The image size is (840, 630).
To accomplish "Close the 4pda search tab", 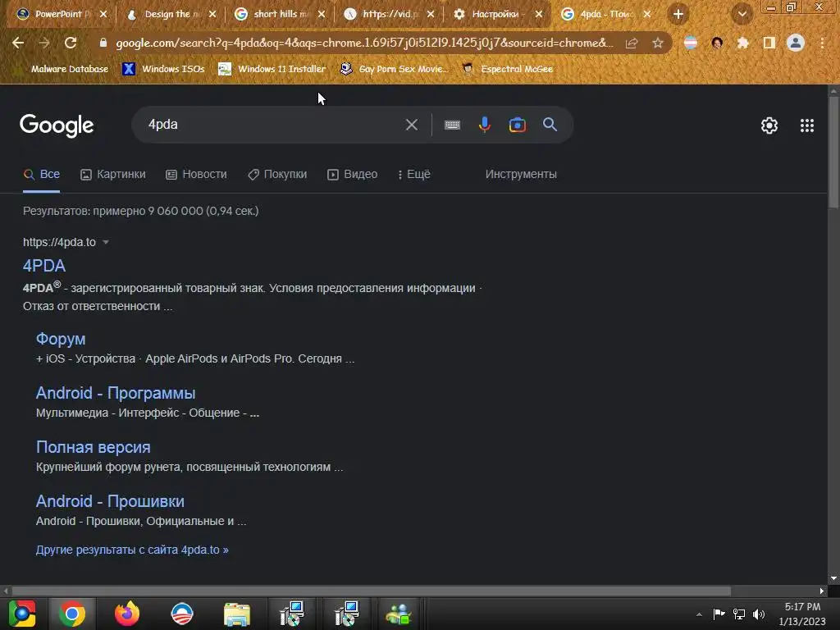I will [647, 14].
